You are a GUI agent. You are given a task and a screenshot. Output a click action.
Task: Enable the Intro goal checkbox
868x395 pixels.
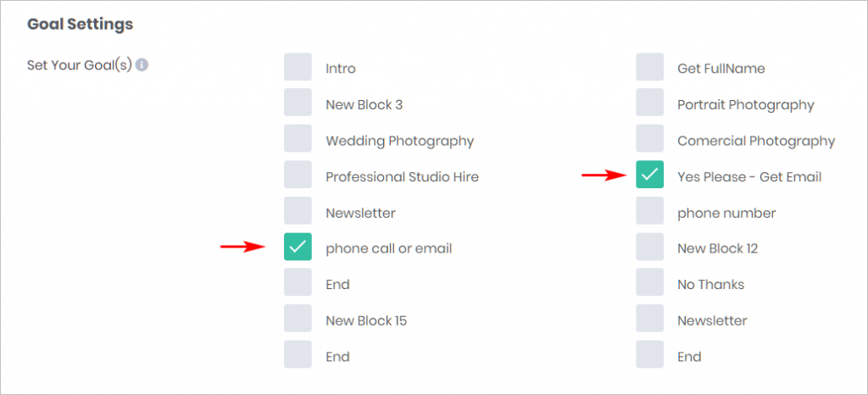click(x=298, y=67)
